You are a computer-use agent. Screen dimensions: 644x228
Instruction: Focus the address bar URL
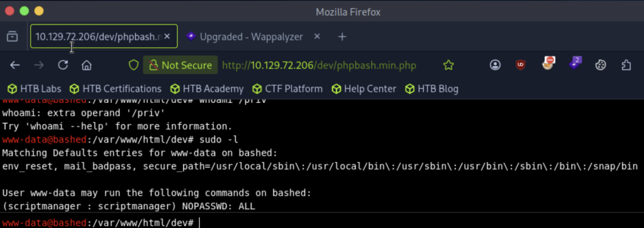319,65
